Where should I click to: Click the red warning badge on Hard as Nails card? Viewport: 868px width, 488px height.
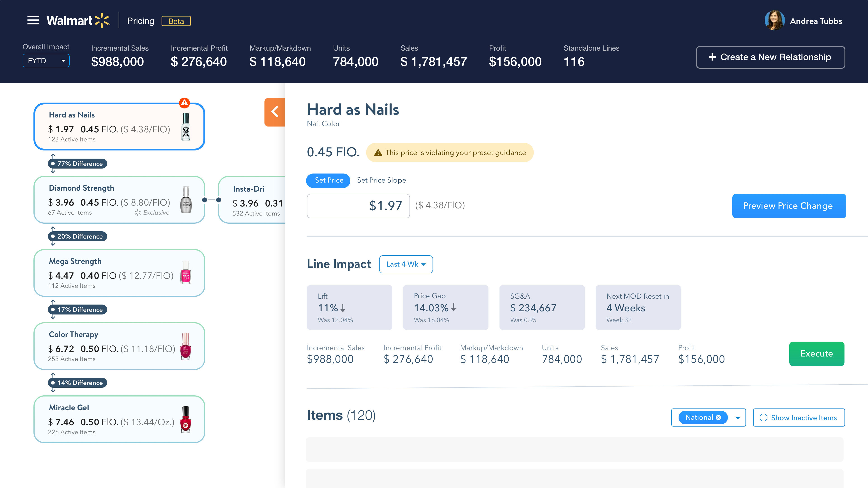coord(184,102)
